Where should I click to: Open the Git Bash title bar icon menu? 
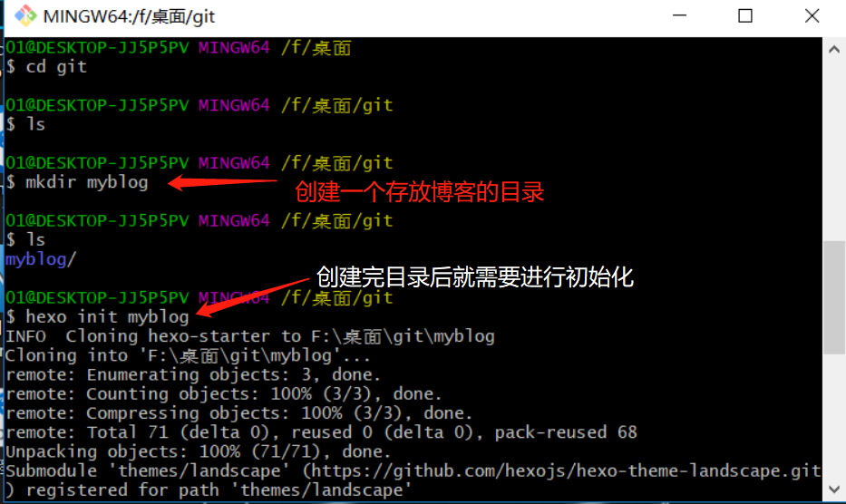[x=24, y=16]
